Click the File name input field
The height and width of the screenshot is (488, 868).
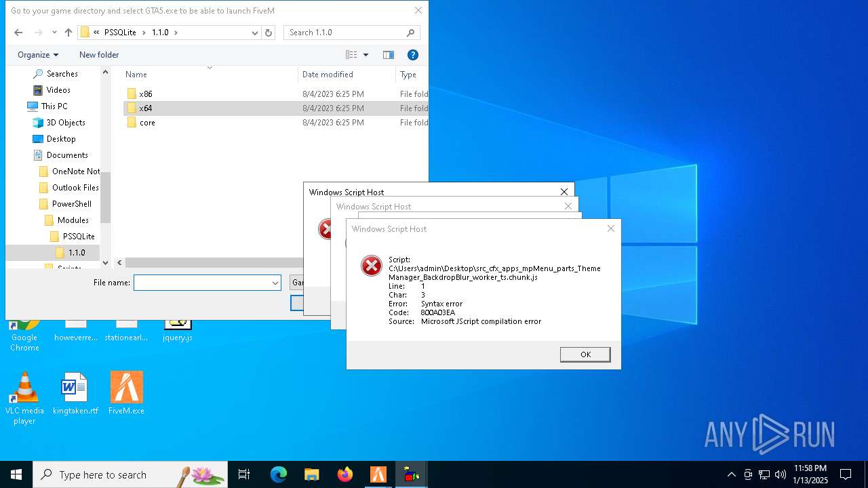(x=202, y=283)
